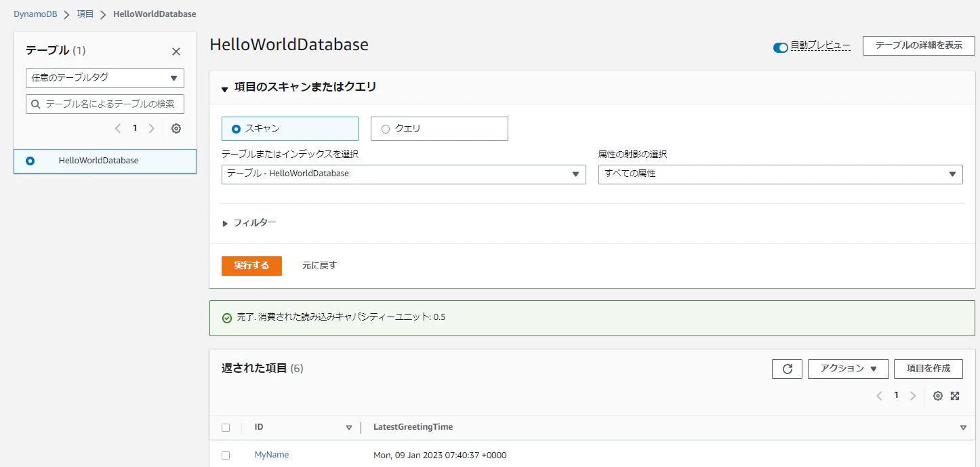Click HelloWorldDatabase name in table list
Image resolution: width=980 pixels, height=467 pixels.
(98, 161)
